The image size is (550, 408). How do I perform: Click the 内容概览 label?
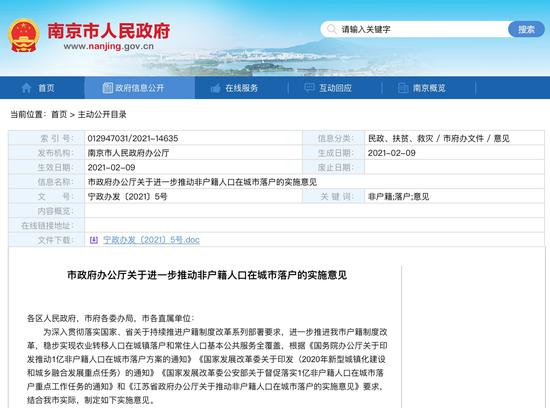coord(56,211)
